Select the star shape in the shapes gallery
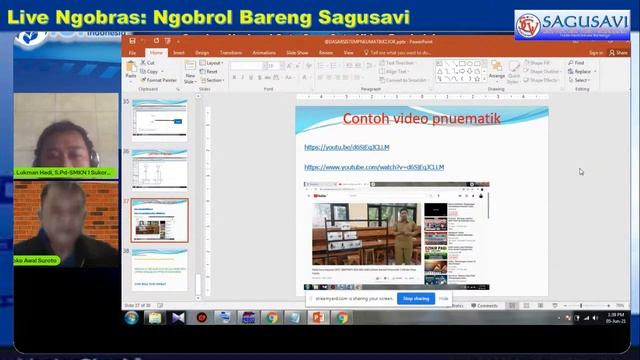 point(477,79)
